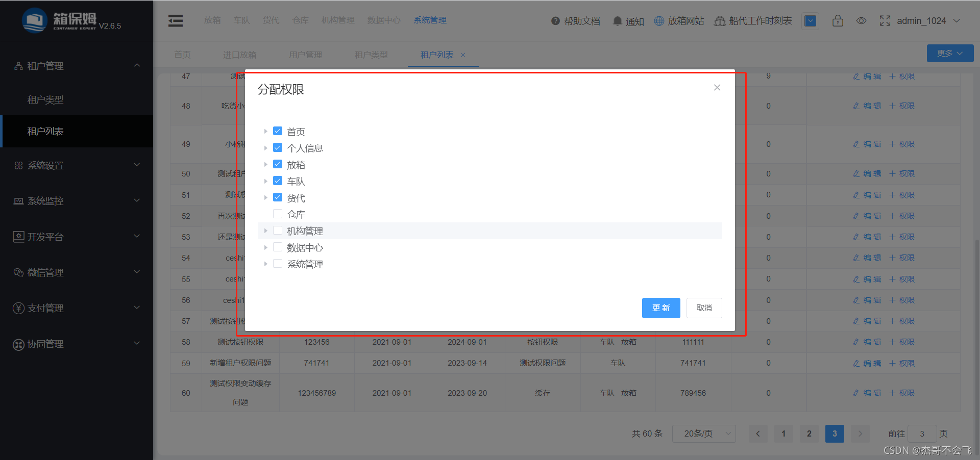Open the help document icon
Viewport: 980px width, 460px height.
(x=555, y=21)
